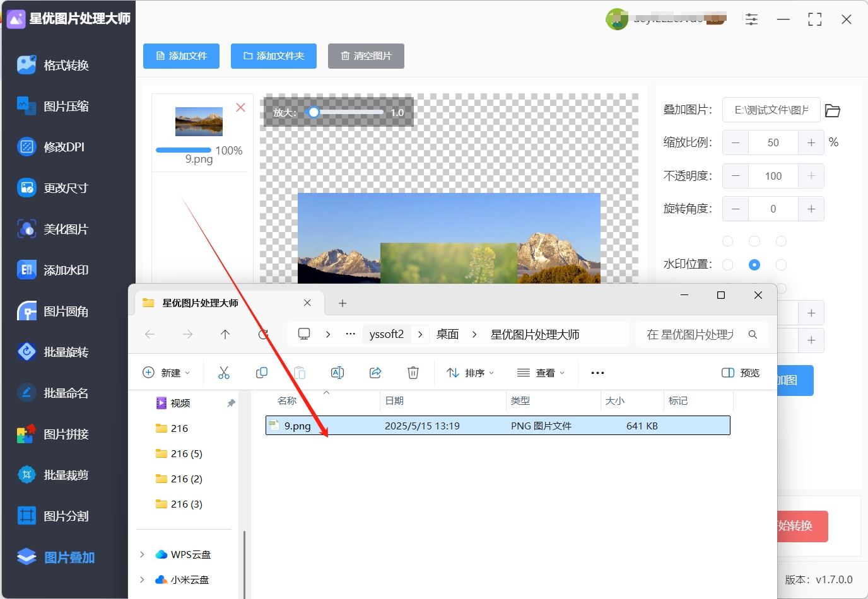Increase 旋转角度 rotation with plus button
868x599 pixels.
pyautogui.click(x=811, y=209)
